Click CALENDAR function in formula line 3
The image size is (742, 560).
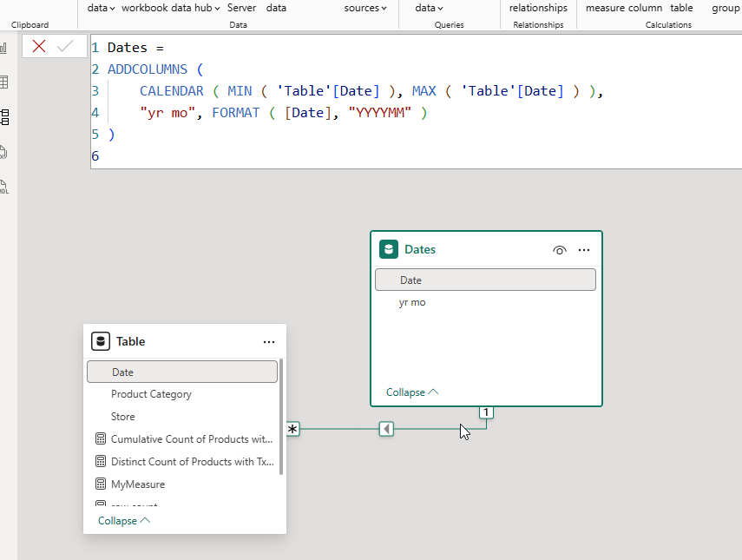point(171,91)
